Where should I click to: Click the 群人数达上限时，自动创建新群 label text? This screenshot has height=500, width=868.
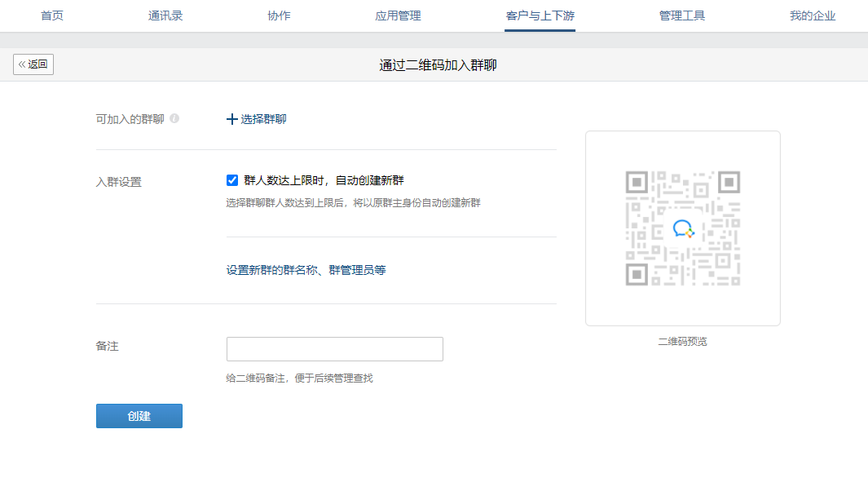point(324,180)
